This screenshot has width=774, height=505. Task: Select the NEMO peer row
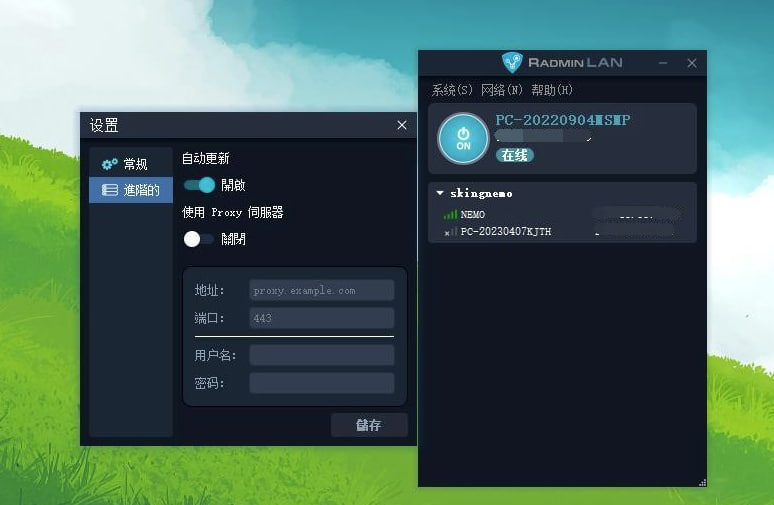(562, 215)
